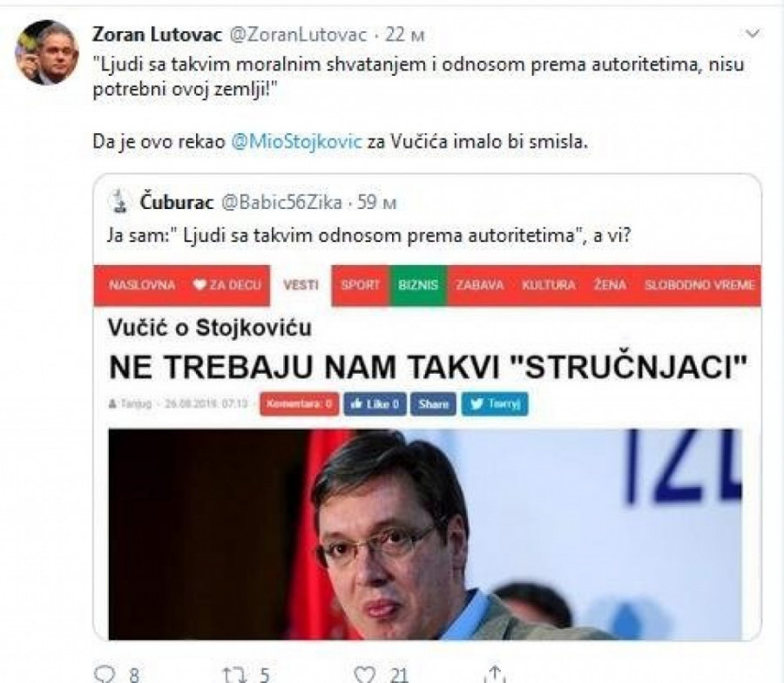This screenshot has height=683, width=784.
Task: Click the red Komentara button
Action: point(299,404)
